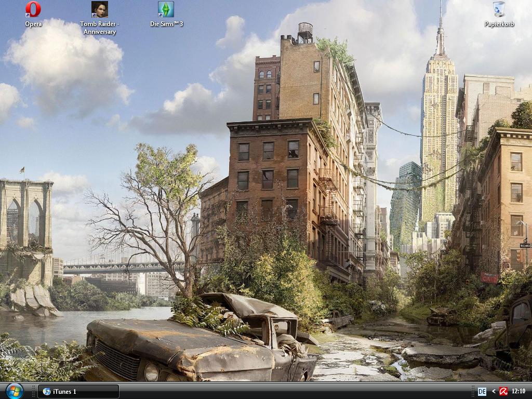
Task: Click the Avira antivirus tray icon
Action: pyautogui.click(x=503, y=391)
